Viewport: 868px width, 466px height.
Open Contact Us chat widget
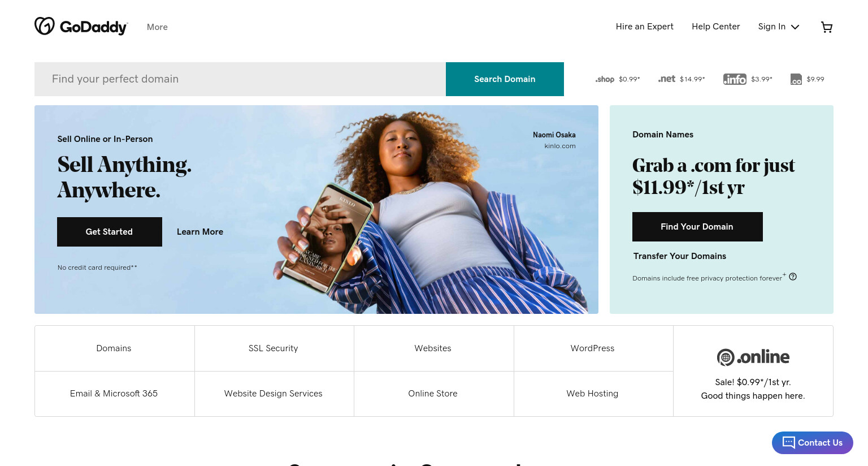pos(813,443)
